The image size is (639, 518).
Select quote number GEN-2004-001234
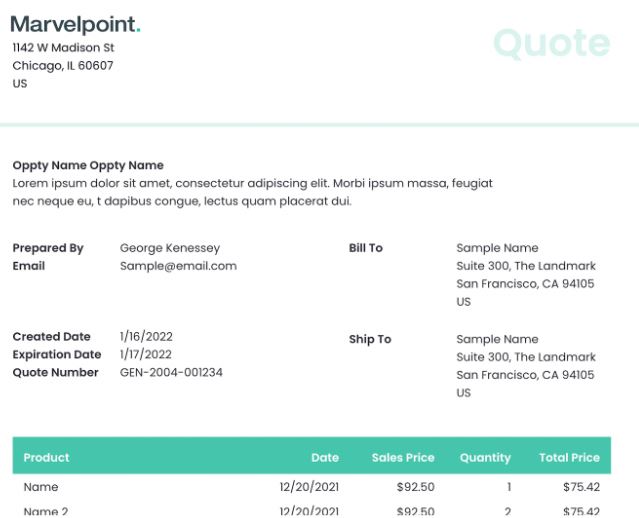[171, 373]
